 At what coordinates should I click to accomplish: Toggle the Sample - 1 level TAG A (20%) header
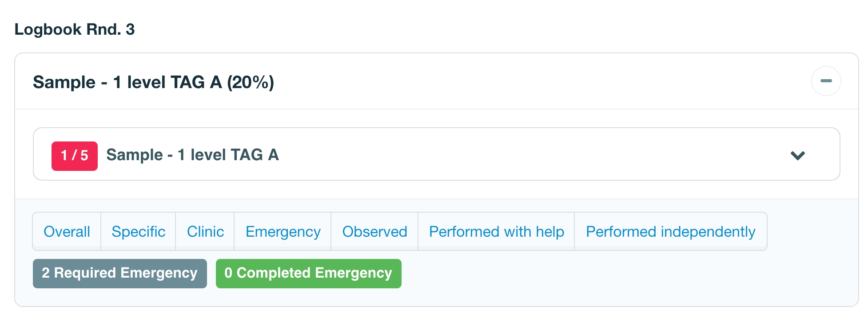click(153, 82)
